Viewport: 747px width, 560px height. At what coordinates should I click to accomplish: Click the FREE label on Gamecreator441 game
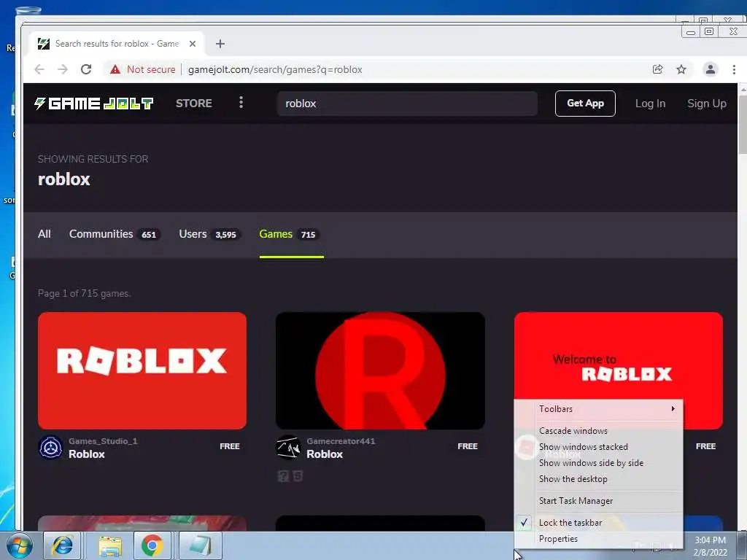(x=468, y=446)
